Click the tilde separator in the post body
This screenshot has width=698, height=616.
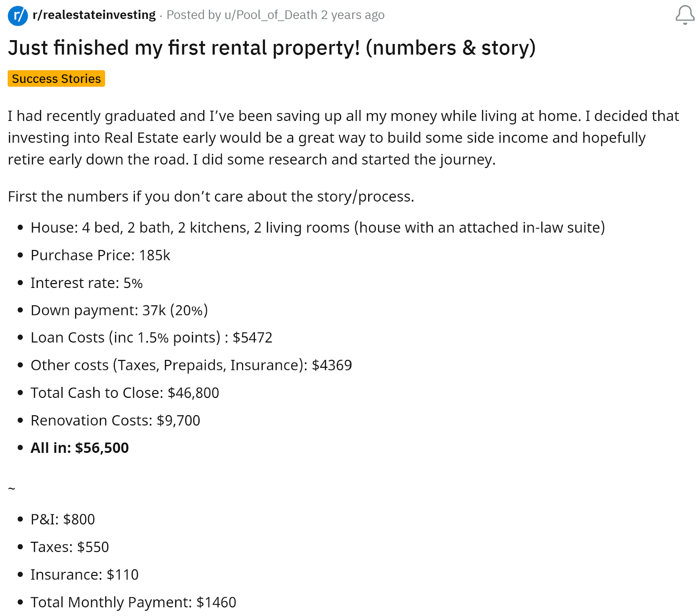(11, 487)
